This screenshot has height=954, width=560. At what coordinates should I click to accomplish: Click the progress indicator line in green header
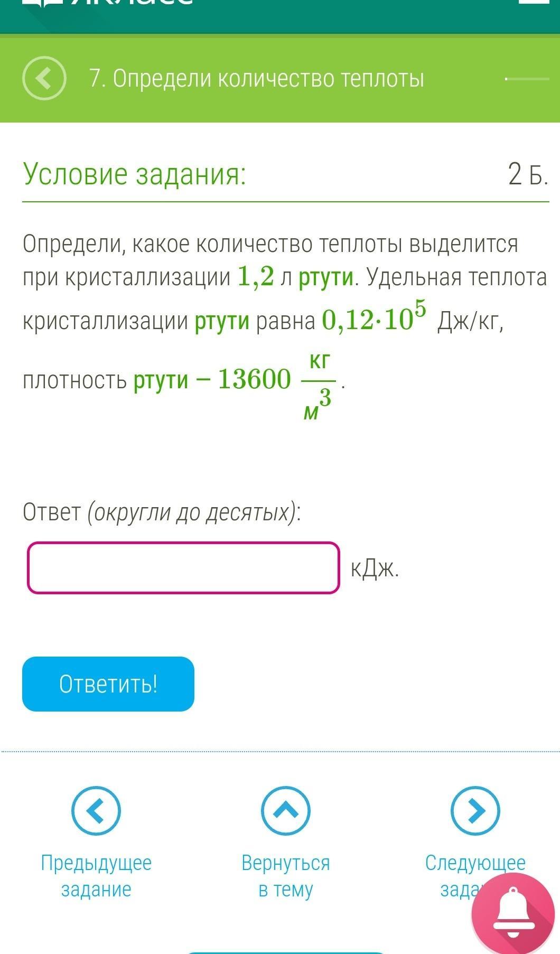click(527, 79)
